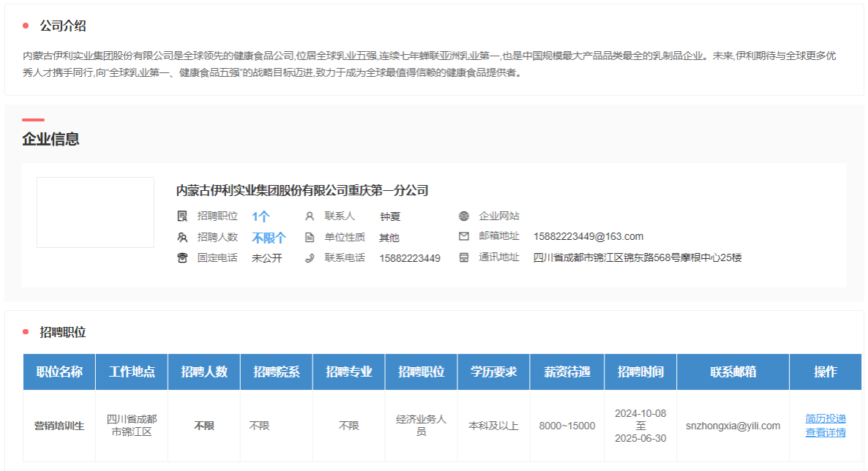
Task: Open the 查看详情 link
Action: pos(826,432)
